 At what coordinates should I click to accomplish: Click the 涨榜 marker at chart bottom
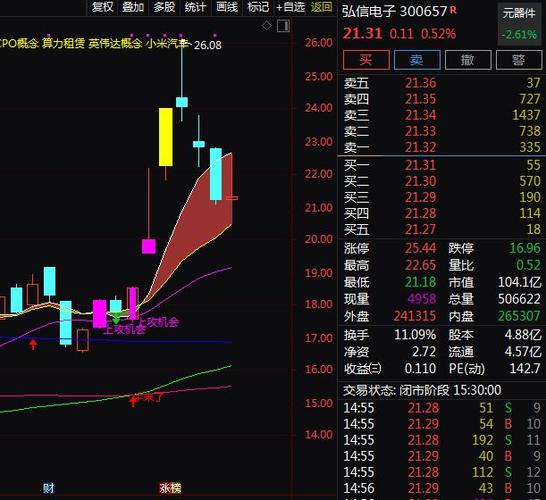point(170,488)
